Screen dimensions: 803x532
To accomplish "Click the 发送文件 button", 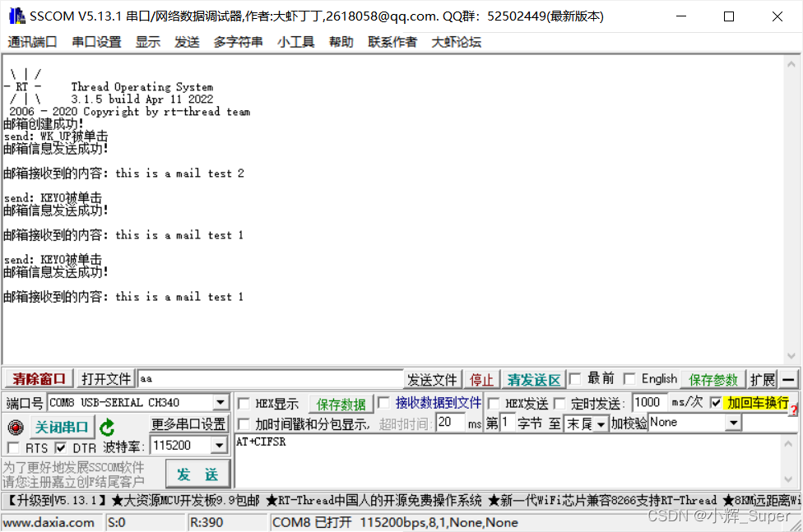I will click(432, 379).
